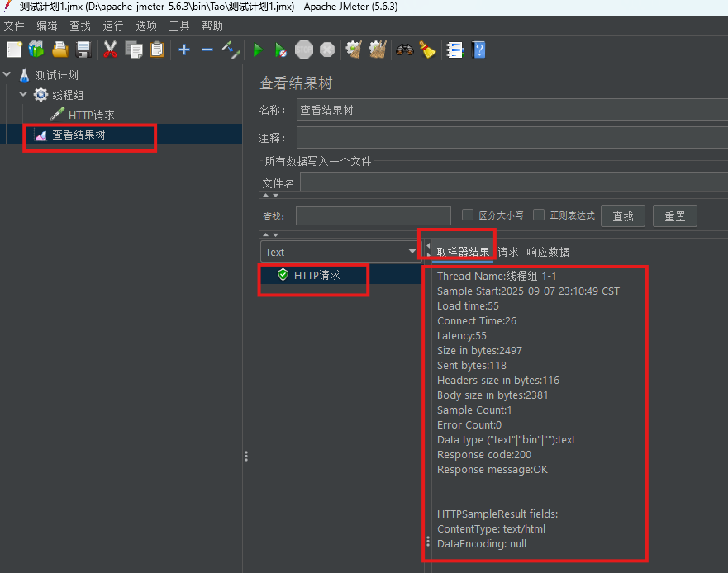
Task: Click the Shutdown threads icon
Action: tap(327, 50)
